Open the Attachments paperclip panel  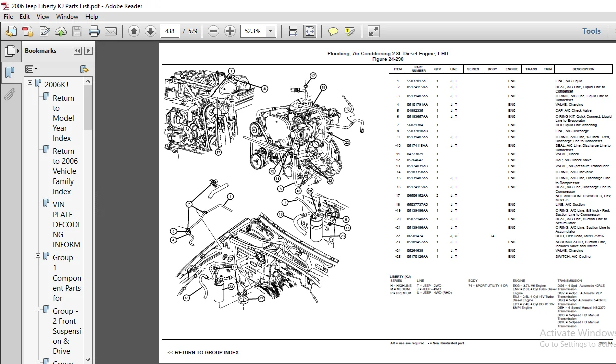tap(10, 95)
